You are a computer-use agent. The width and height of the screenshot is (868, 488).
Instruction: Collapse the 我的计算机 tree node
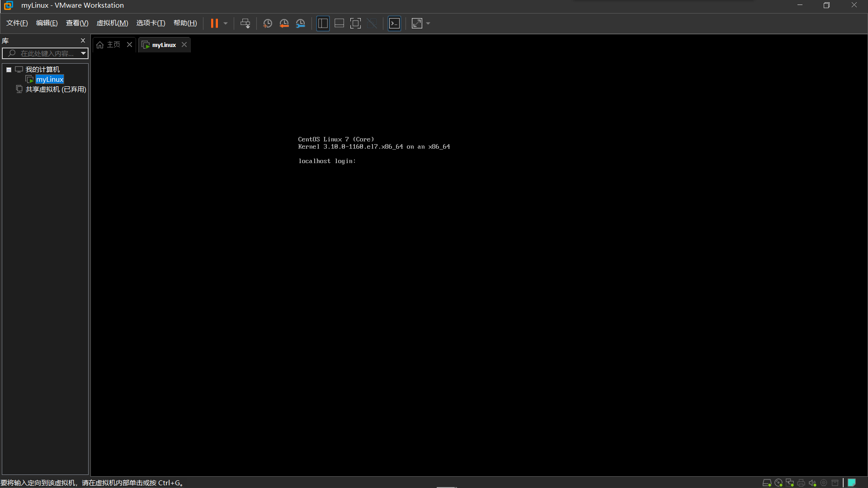[x=9, y=70]
